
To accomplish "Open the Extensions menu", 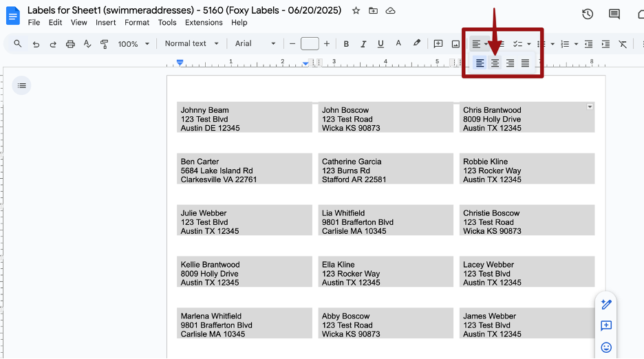I will click(x=204, y=23).
